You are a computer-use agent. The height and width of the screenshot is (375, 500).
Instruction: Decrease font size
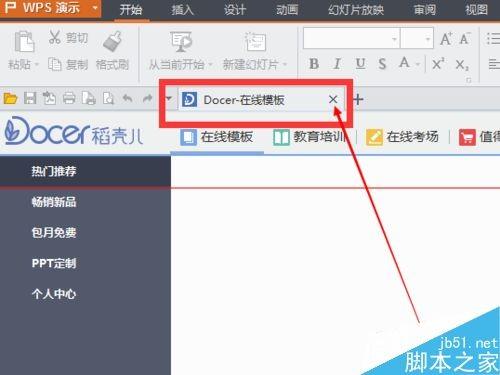(x=465, y=39)
